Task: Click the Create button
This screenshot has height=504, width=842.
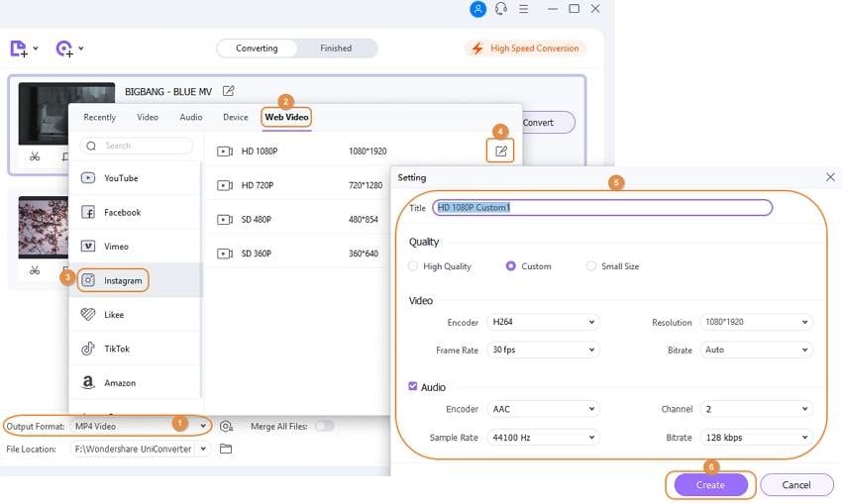Action: (710, 484)
